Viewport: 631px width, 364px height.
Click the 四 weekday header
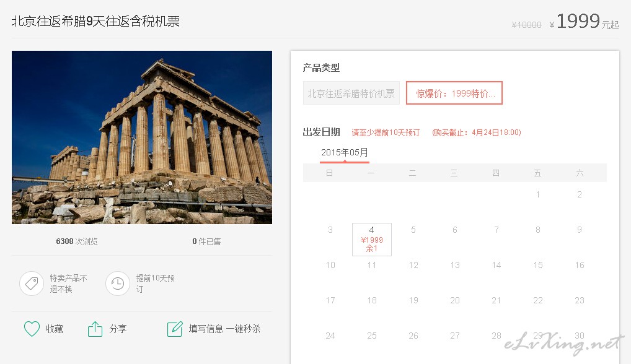[x=496, y=173]
